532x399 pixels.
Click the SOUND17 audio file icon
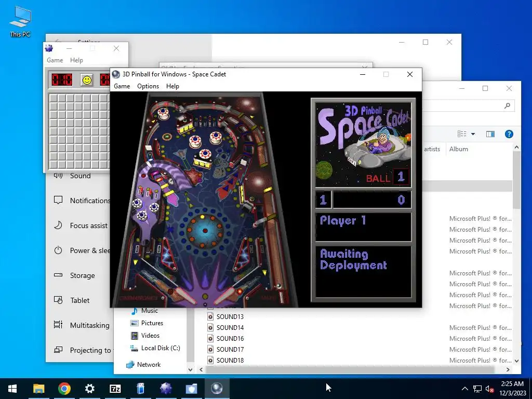[x=210, y=349]
